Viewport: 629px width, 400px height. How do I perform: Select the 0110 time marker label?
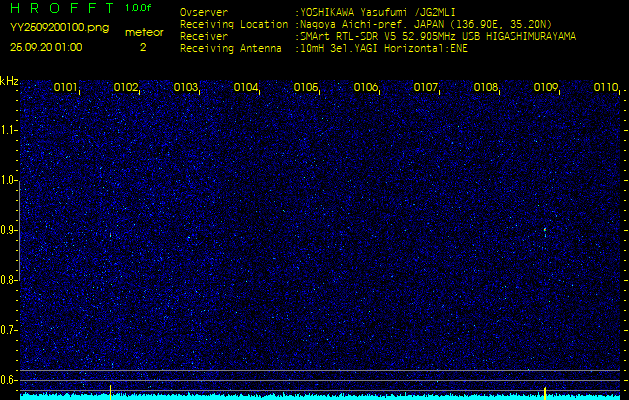point(606,88)
